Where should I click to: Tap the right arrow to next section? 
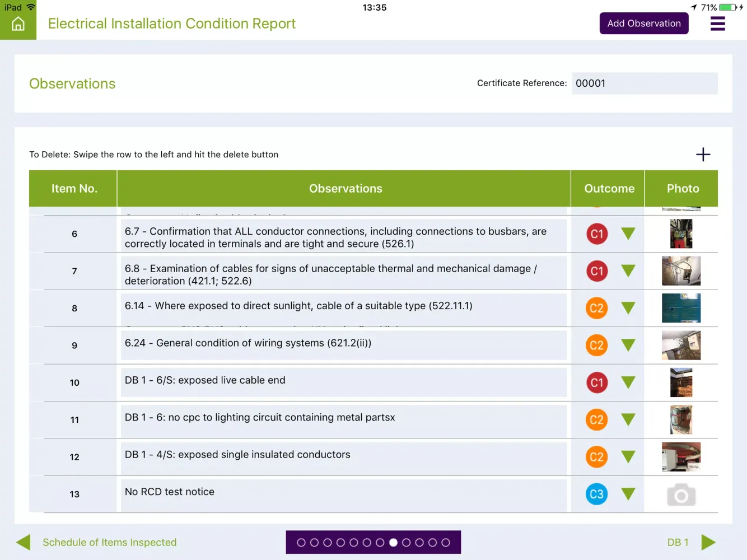pos(708,542)
